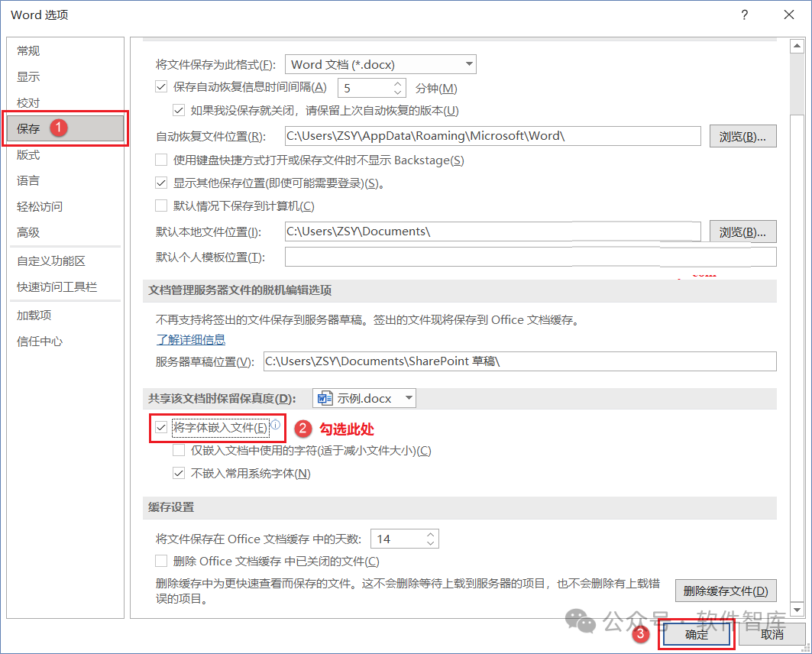Check 删除 Office 文档缓存中已关闭的文件
Image resolution: width=812 pixels, height=654 pixels.
coord(160,561)
